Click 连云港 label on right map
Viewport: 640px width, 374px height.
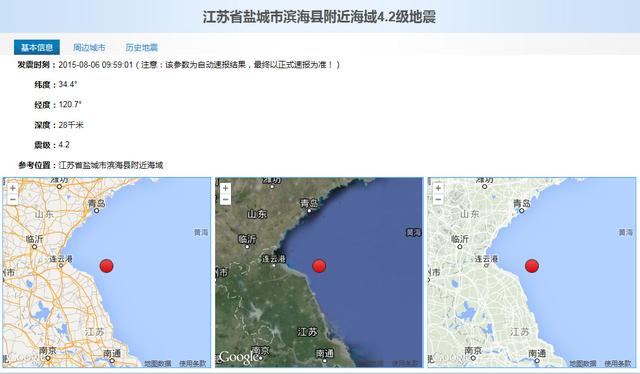tap(486, 258)
